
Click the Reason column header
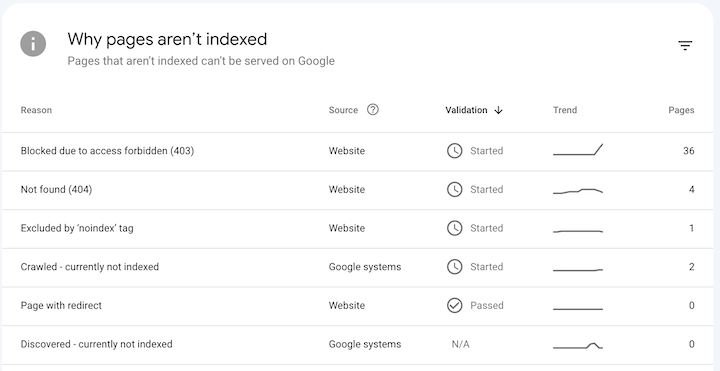click(x=36, y=110)
